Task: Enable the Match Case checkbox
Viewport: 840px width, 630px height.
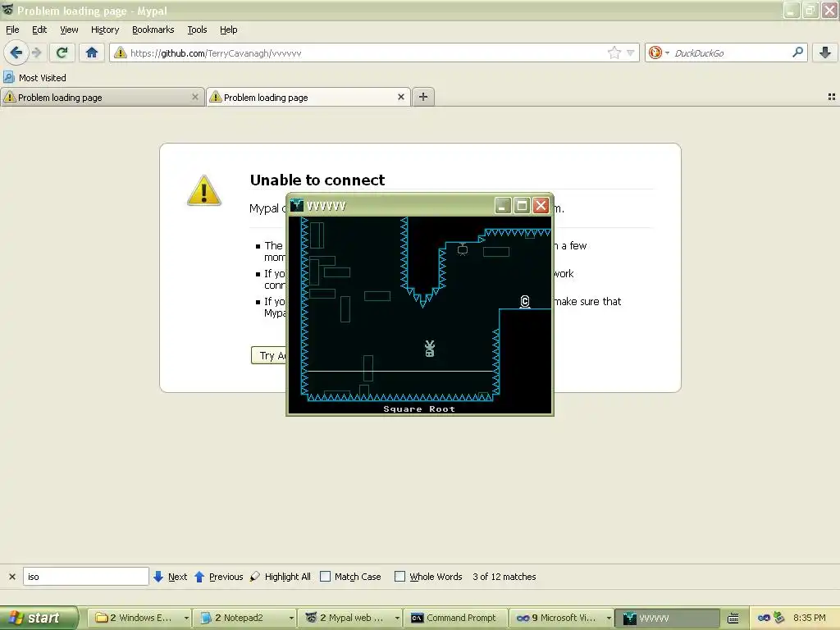Action: coord(325,577)
